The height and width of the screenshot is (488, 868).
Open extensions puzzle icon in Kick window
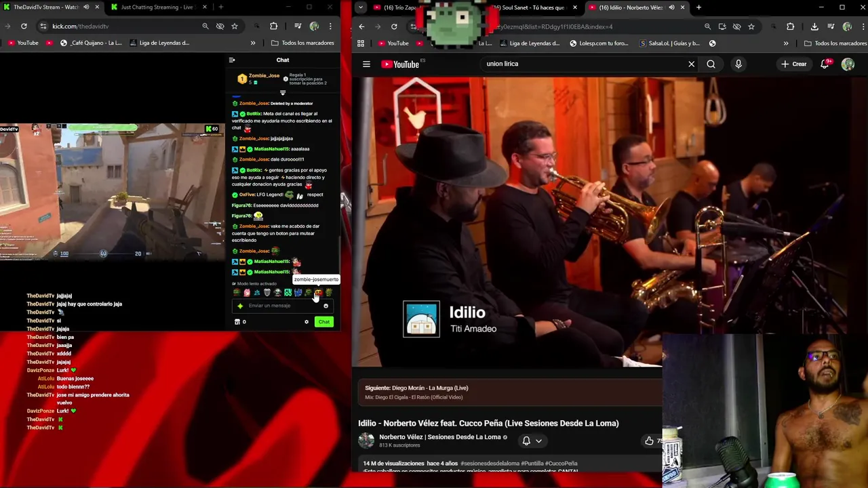(273, 26)
